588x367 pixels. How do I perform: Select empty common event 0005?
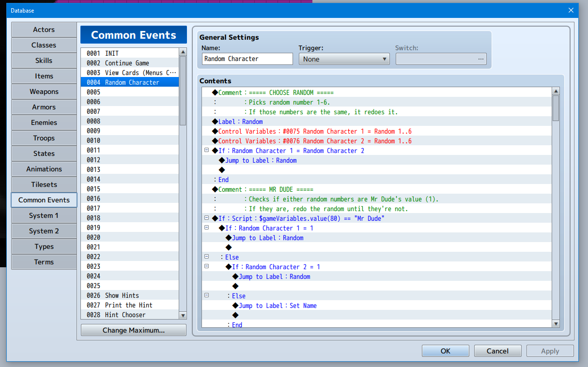point(130,92)
